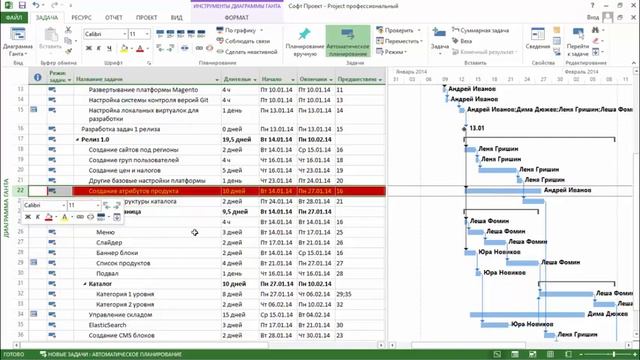The height and width of the screenshot is (360, 640).
Task: Click the Save icon in quick access toolbar
Action: pos(22,6)
